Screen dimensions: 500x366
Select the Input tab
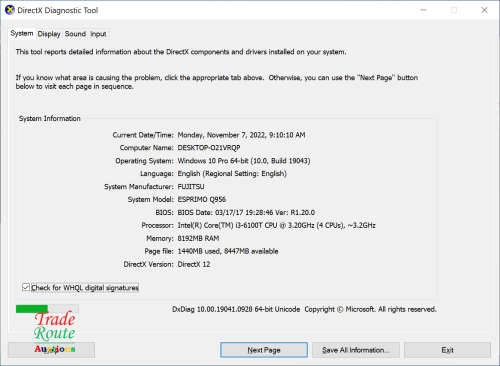[x=98, y=34]
